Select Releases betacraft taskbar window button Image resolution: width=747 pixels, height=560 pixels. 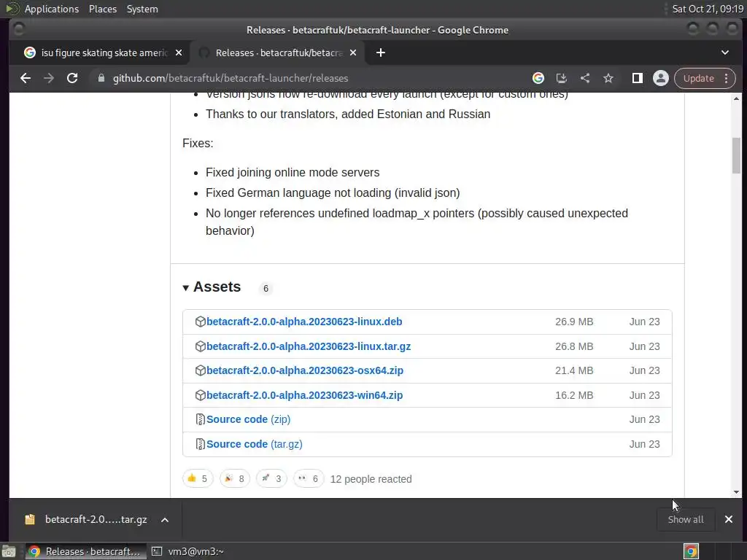(x=85, y=551)
